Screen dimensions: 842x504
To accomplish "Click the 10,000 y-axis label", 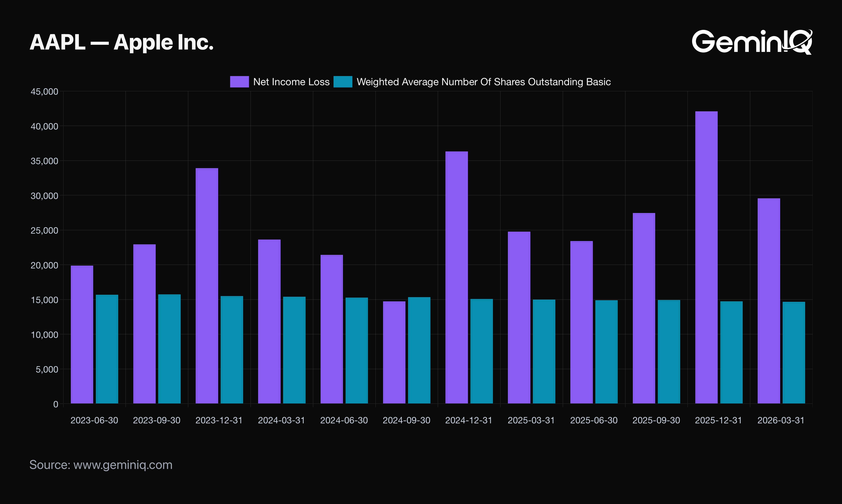I will [x=45, y=335].
